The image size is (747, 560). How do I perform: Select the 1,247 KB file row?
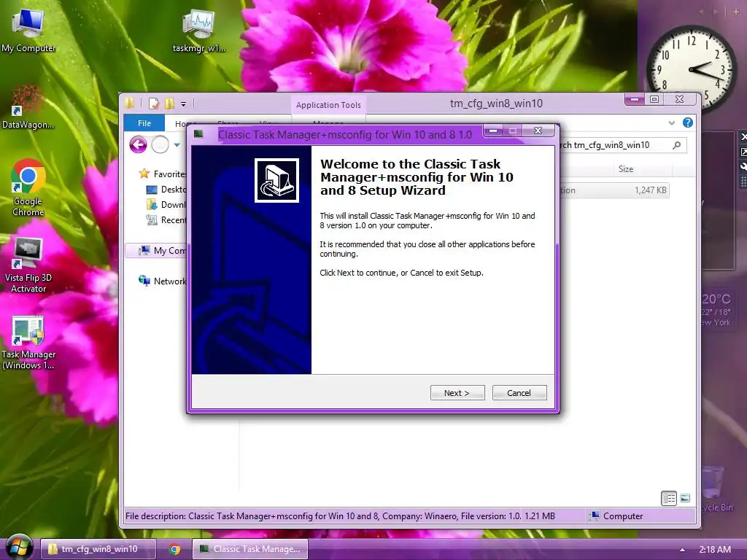coord(614,190)
